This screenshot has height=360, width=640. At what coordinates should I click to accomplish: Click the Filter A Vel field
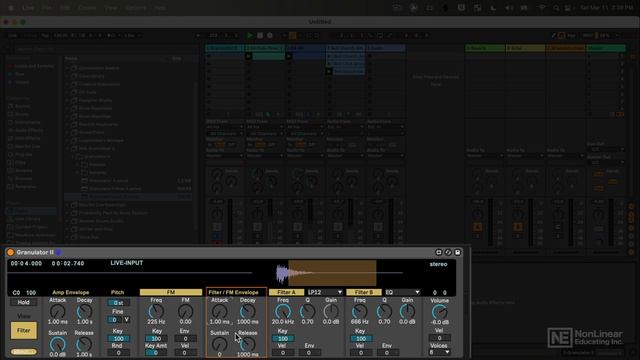tap(282, 353)
